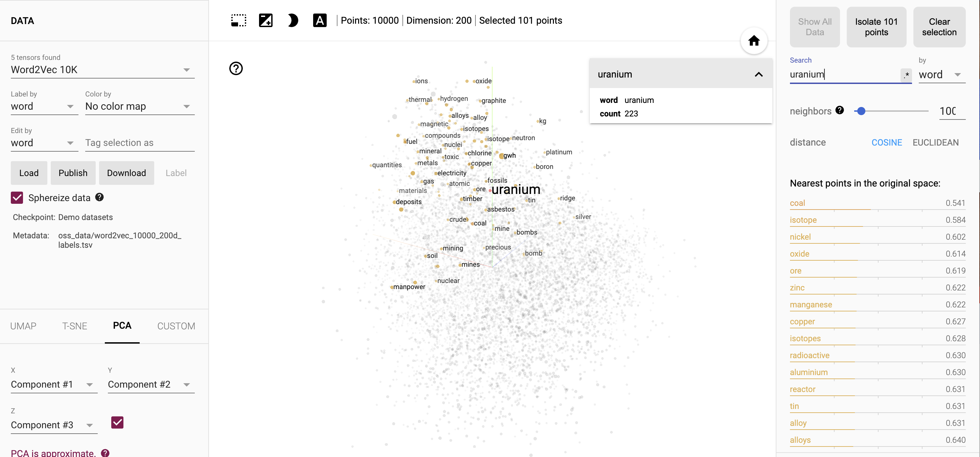The width and height of the screenshot is (980, 457).
Task: Click the home/reset view icon
Action: tap(753, 41)
